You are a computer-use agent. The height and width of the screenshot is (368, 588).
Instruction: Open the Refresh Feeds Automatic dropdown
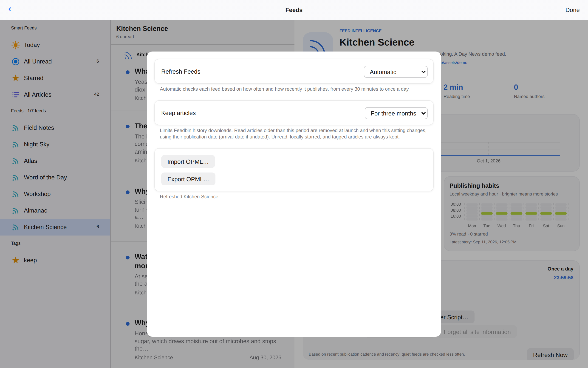396,72
